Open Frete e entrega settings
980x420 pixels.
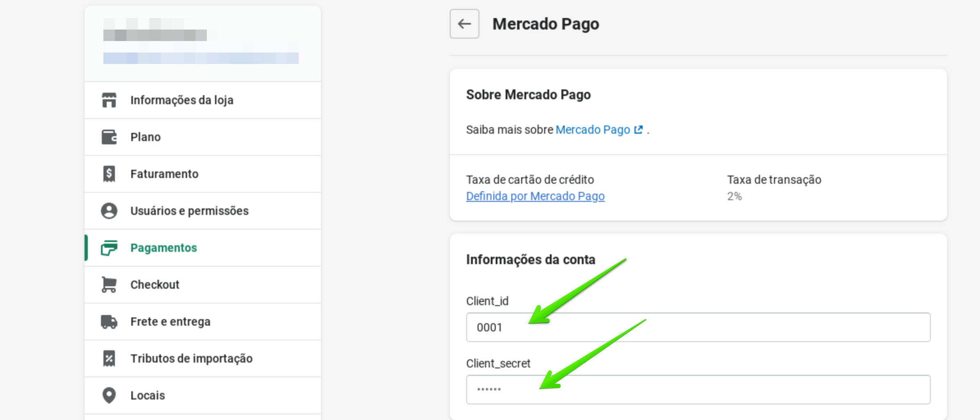coord(203,322)
